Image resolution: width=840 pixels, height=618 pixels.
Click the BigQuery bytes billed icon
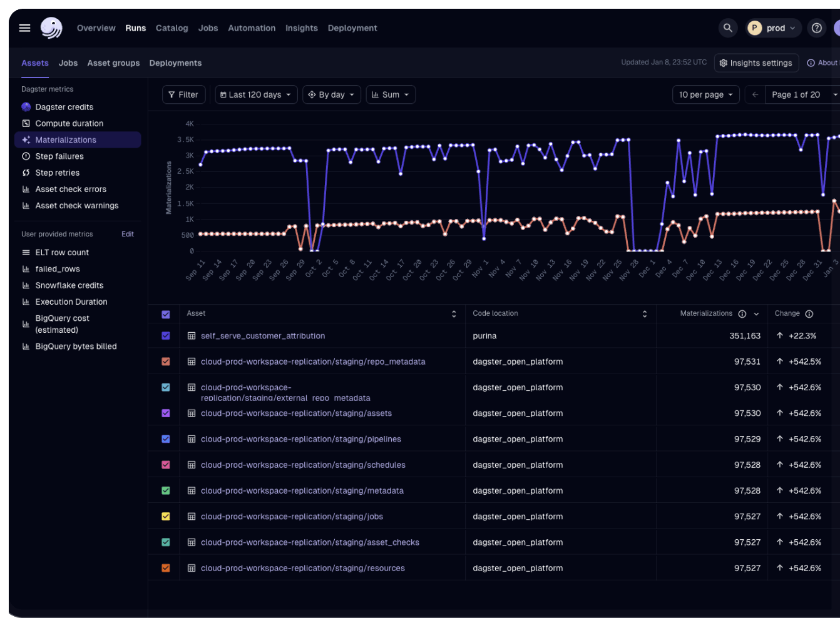coord(26,347)
